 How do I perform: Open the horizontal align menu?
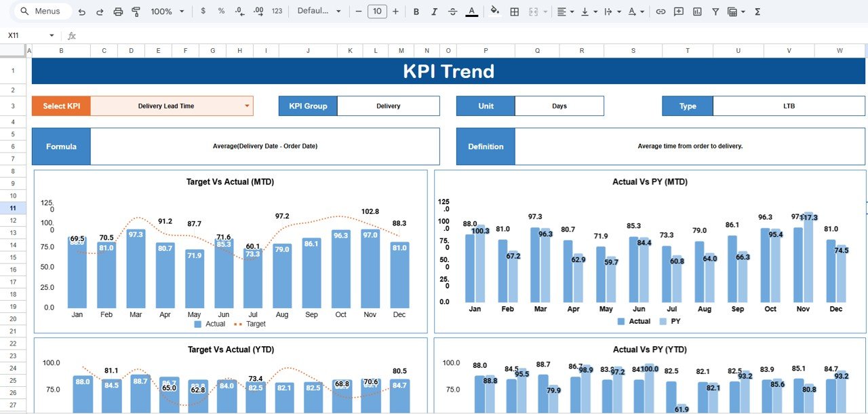563,12
